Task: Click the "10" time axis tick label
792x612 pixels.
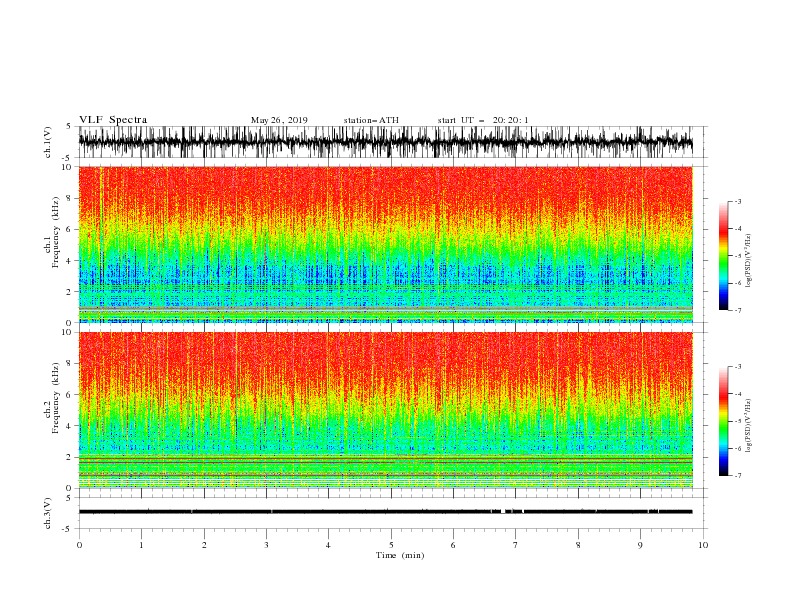Action: pos(703,545)
